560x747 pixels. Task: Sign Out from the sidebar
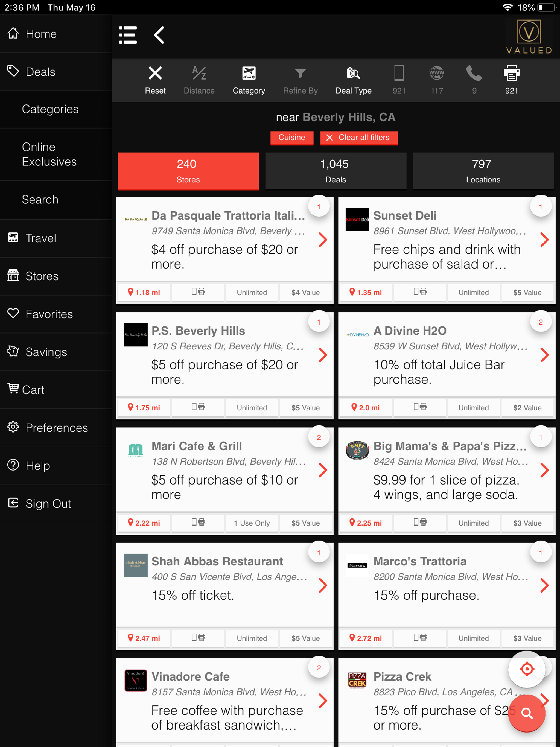point(56,504)
